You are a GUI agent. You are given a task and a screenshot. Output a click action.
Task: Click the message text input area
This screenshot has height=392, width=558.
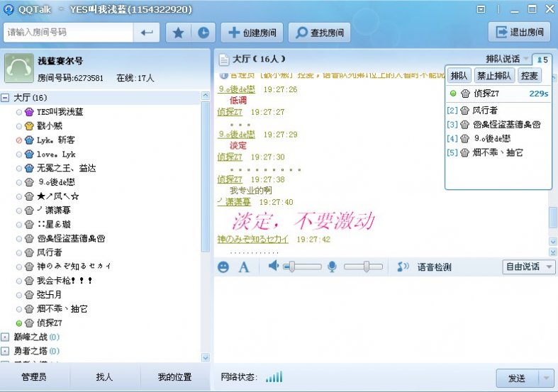click(386, 320)
